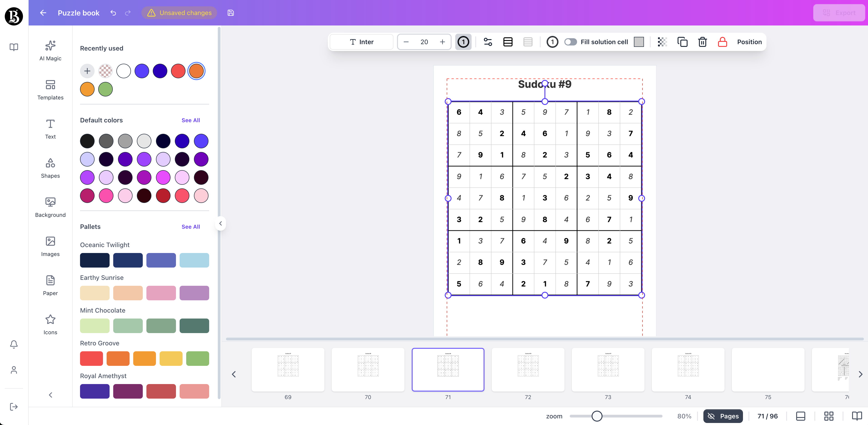Open the Images panel

(x=50, y=245)
